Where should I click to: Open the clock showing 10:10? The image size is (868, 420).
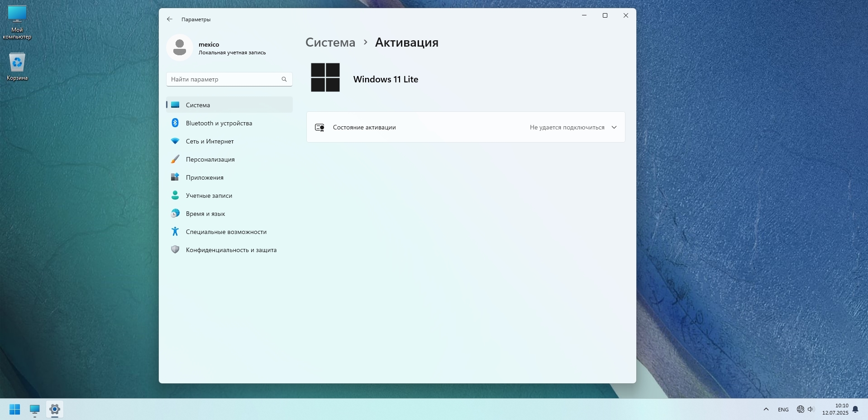tap(835, 409)
